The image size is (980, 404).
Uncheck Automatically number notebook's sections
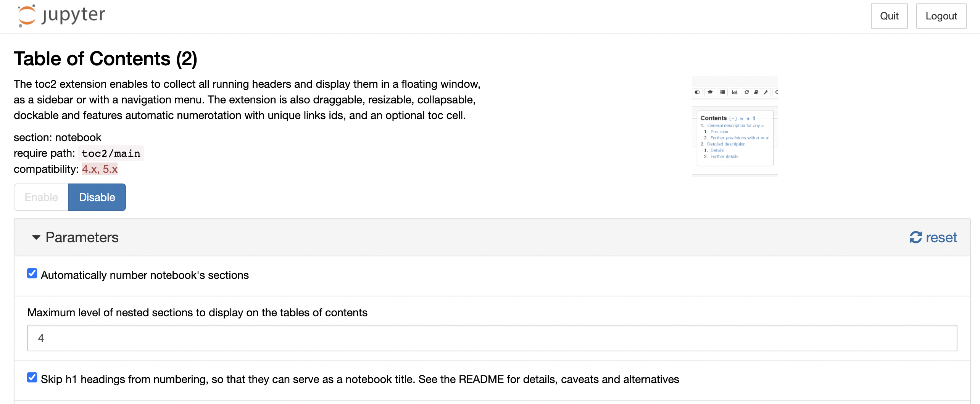(32, 273)
